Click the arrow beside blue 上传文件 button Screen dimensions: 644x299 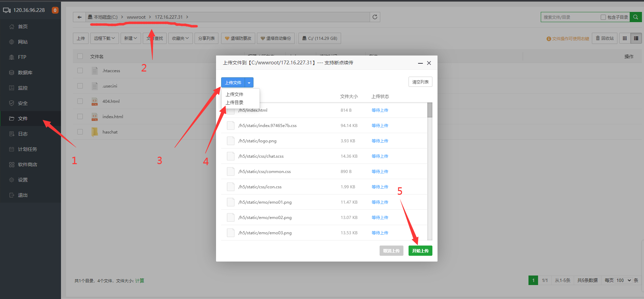tap(249, 83)
